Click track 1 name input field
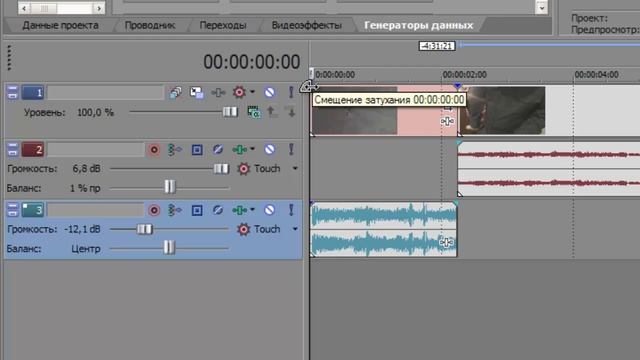 [105, 93]
